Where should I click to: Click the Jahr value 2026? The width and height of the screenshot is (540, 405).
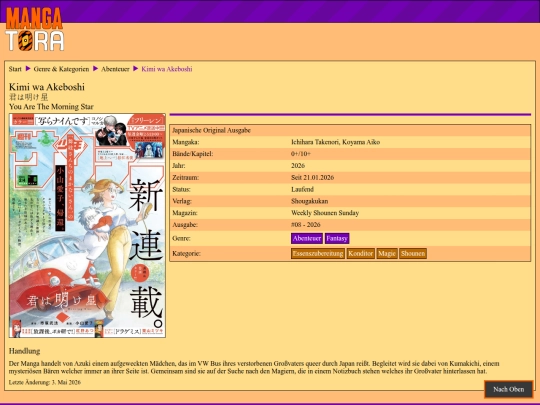[298, 166]
